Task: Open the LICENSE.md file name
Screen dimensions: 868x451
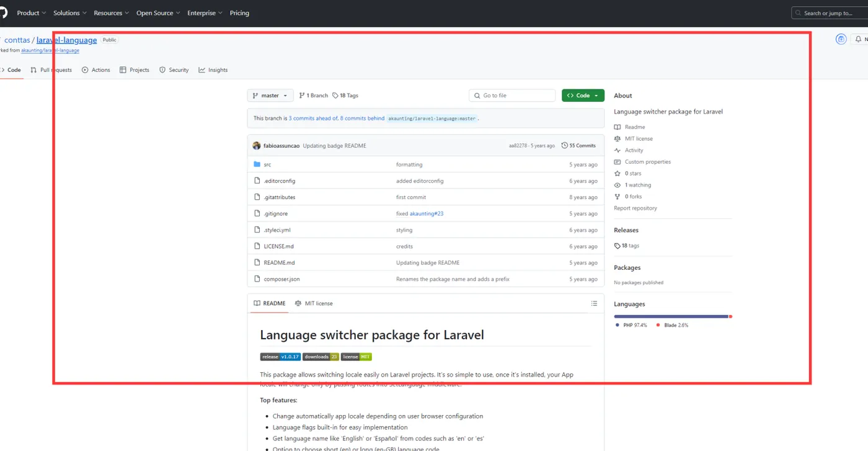Action: coord(279,246)
